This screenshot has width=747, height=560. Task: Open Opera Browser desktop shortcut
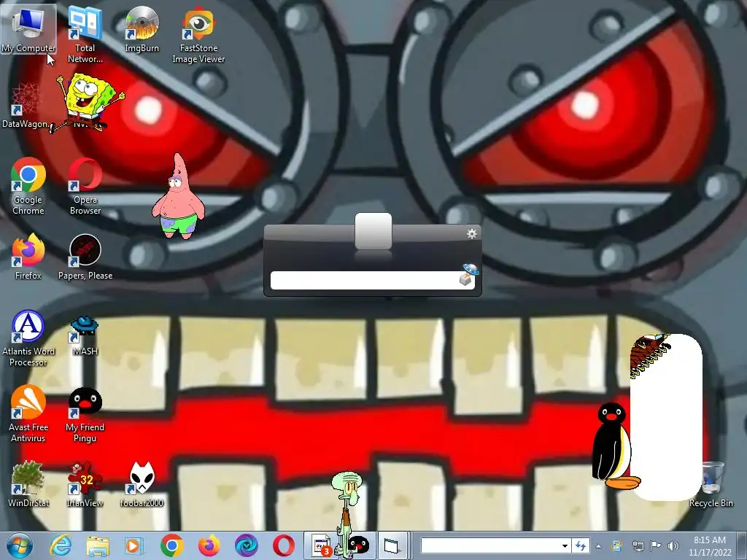coord(85,186)
